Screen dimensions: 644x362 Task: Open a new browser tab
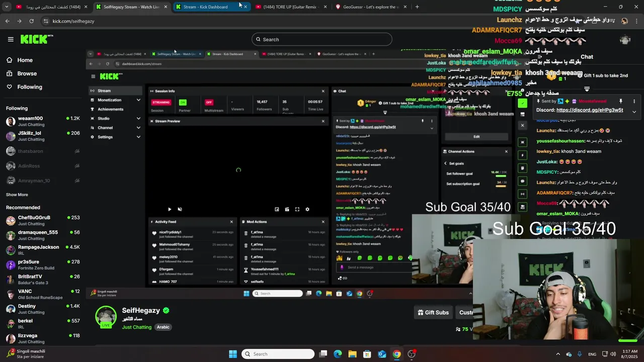[418, 7]
